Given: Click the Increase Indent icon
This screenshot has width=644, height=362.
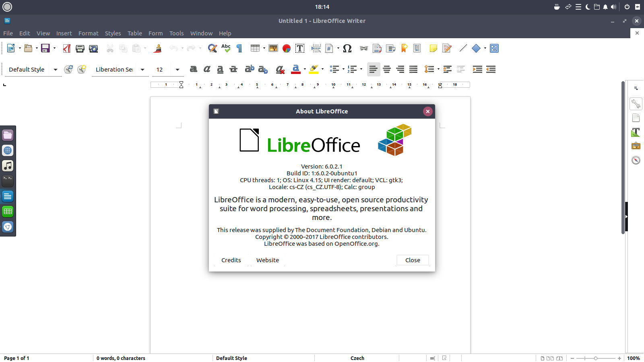Looking at the screenshot, I should pos(477,69).
